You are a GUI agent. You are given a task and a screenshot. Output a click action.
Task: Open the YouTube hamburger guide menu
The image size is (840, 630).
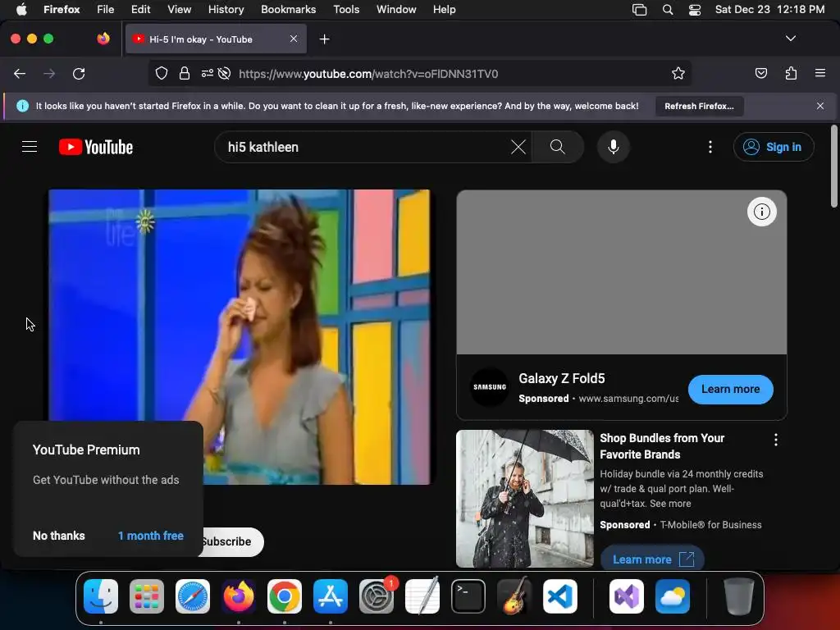click(30, 147)
